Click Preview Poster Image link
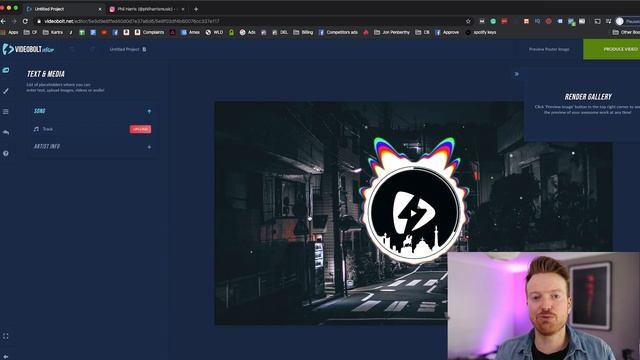The width and height of the screenshot is (640, 360). (x=549, y=49)
